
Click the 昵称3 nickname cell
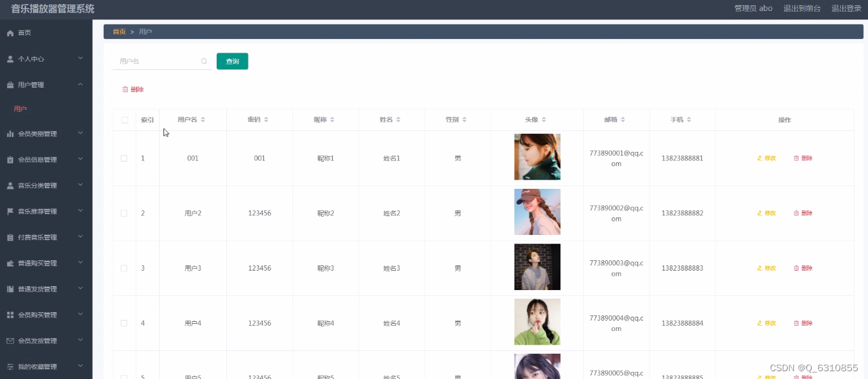click(x=326, y=268)
